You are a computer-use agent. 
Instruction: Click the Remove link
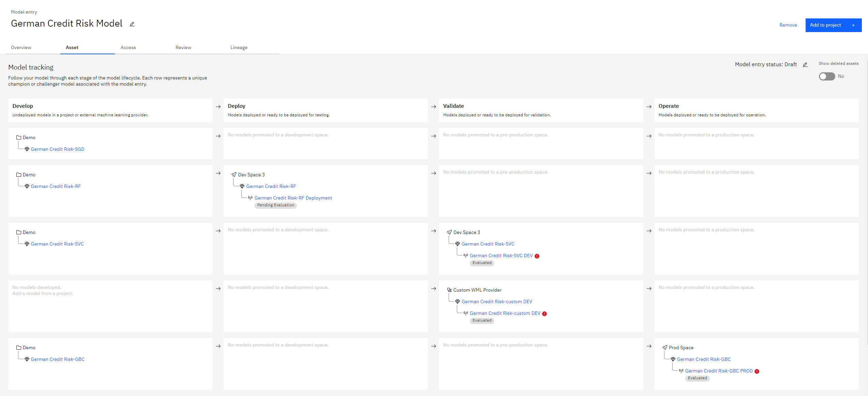[x=788, y=25]
